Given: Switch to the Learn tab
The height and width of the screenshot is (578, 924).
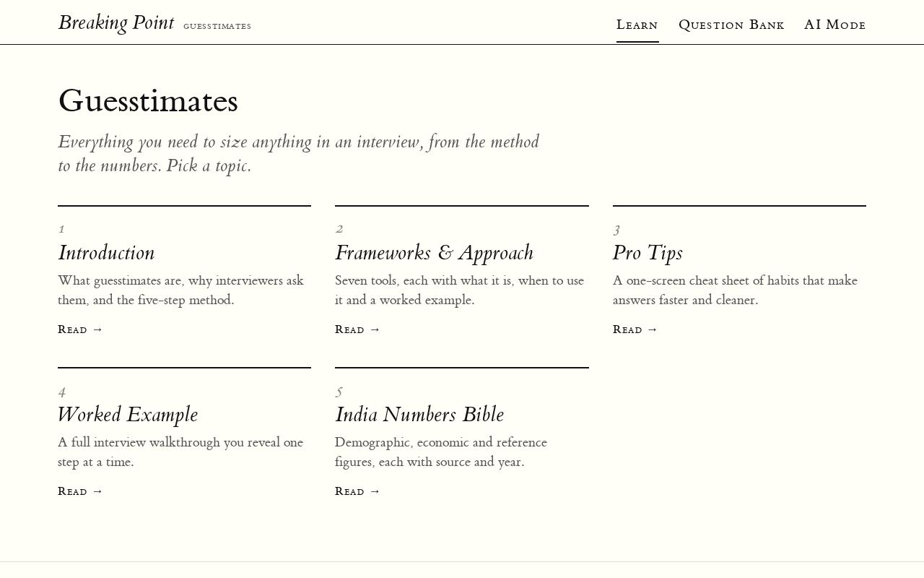Looking at the screenshot, I should pyautogui.click(x=637, y=25).
